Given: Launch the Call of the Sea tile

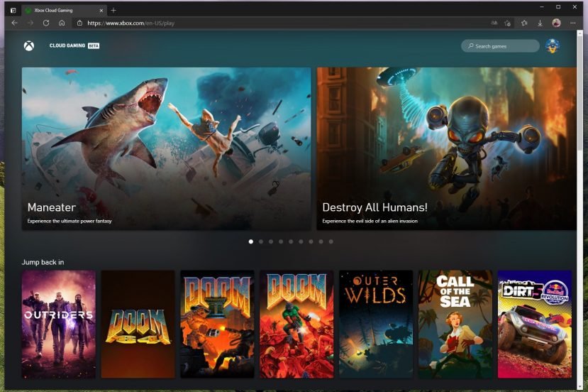Looking at the screenshot, I should [455, 325].
